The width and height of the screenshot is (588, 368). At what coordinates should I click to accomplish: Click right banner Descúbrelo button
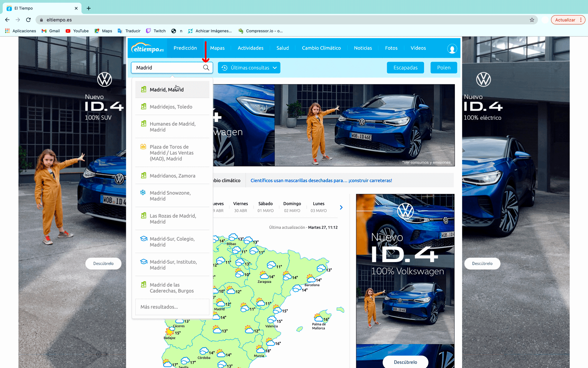(x=482, y=263)
